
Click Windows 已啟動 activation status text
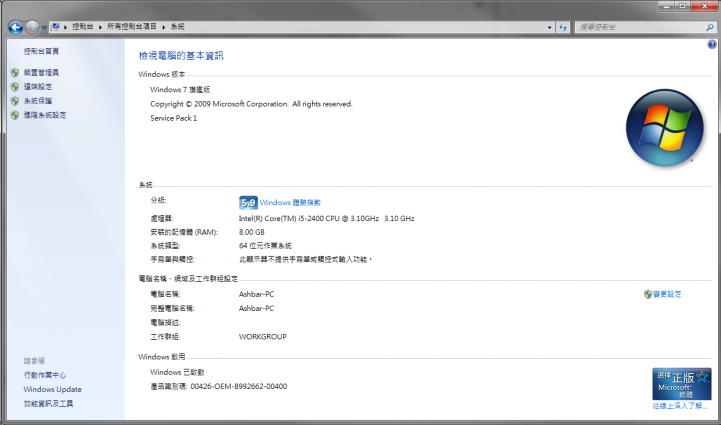click(177, 372)
